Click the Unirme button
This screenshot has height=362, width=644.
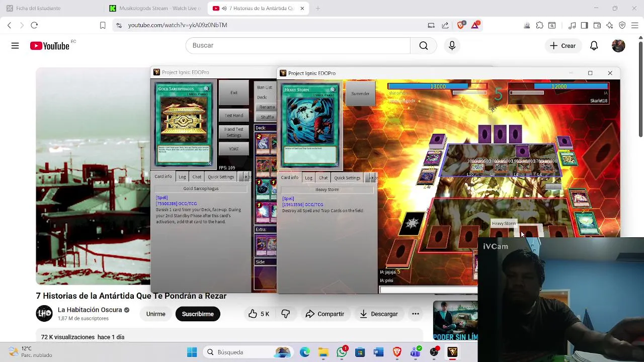pyautogui.click(x=155, y=314)
